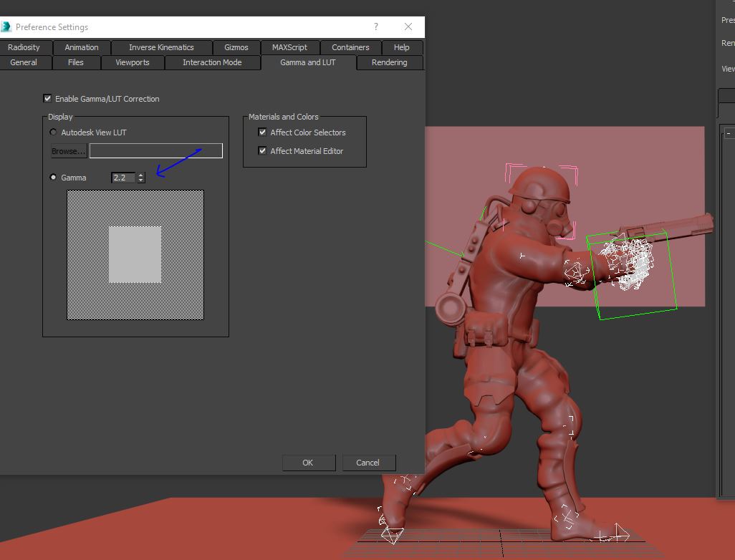Open the Gizmos tab

click(236, 47)
